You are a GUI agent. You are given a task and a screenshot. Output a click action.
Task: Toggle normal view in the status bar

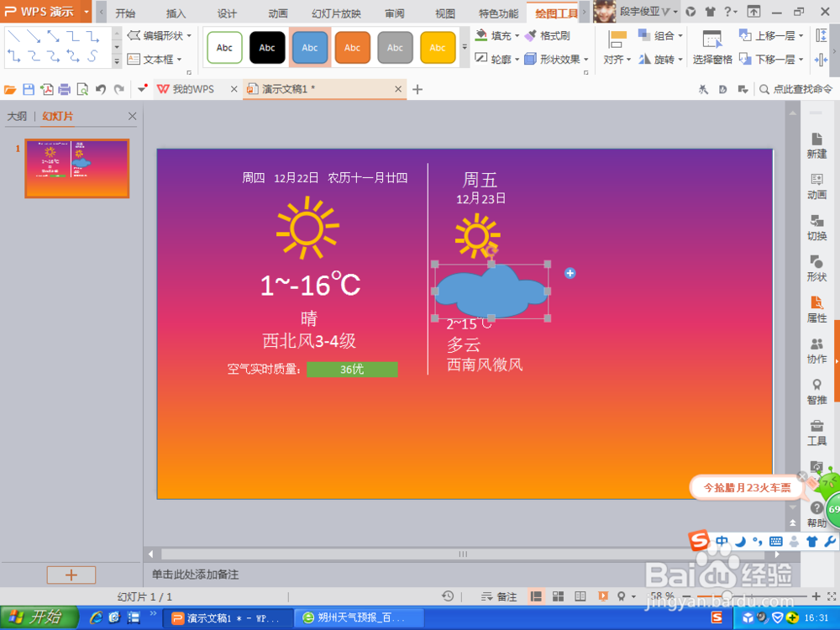tap(536, 596)
